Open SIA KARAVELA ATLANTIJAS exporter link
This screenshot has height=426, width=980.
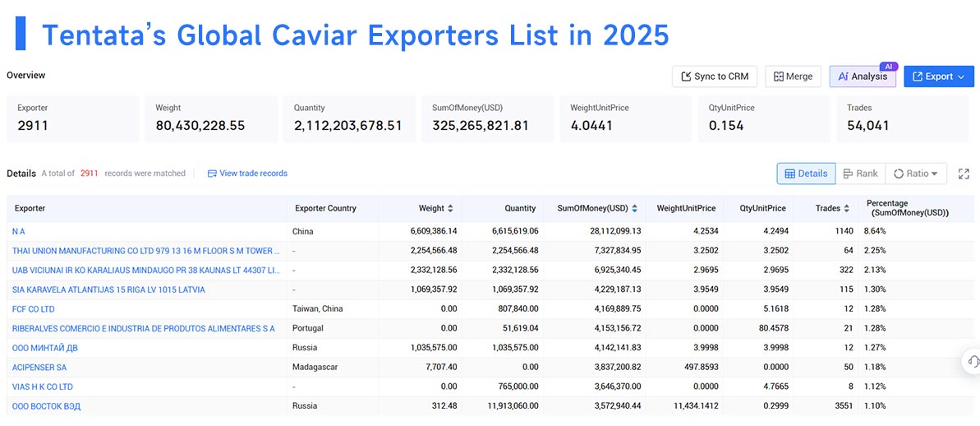click(x=108, y=289)
